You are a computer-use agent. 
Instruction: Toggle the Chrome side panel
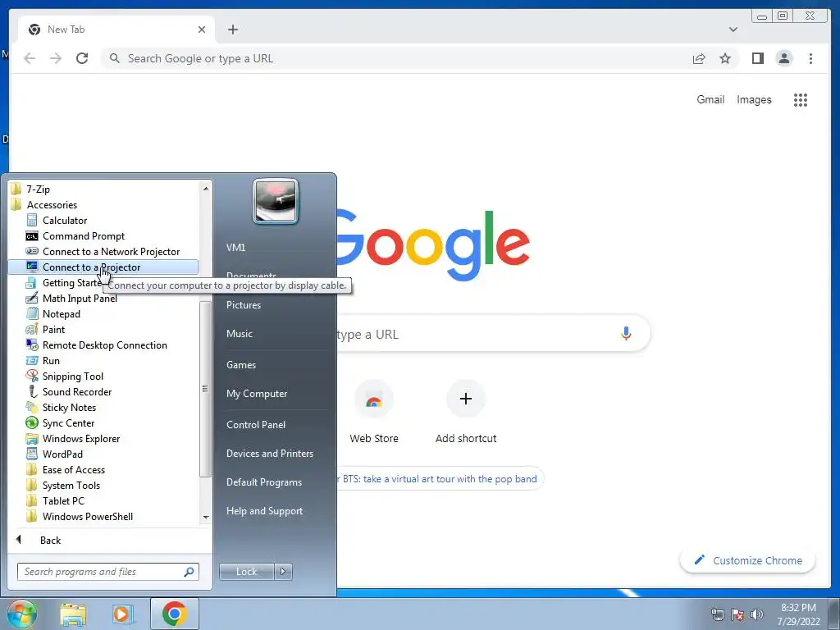pos(757,58)
